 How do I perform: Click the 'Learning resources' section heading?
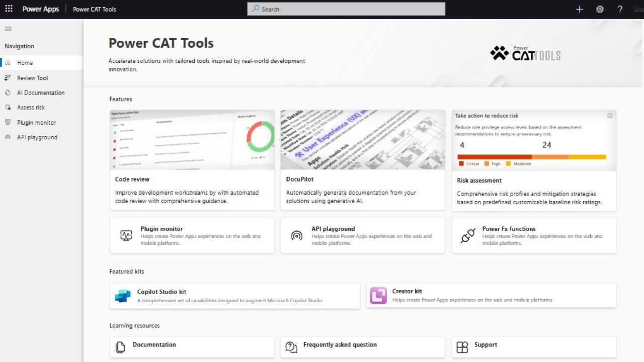[x=134, y=326]
